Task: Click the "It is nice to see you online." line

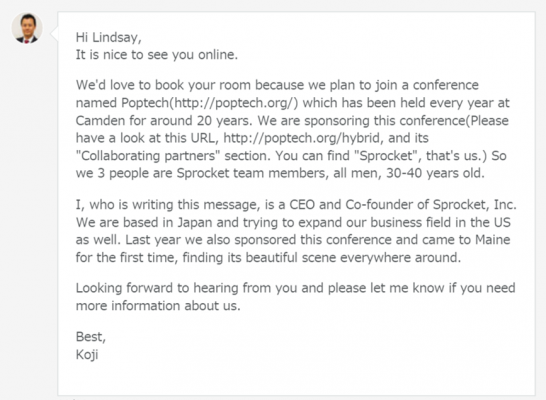Action: (x=157, y=55)
